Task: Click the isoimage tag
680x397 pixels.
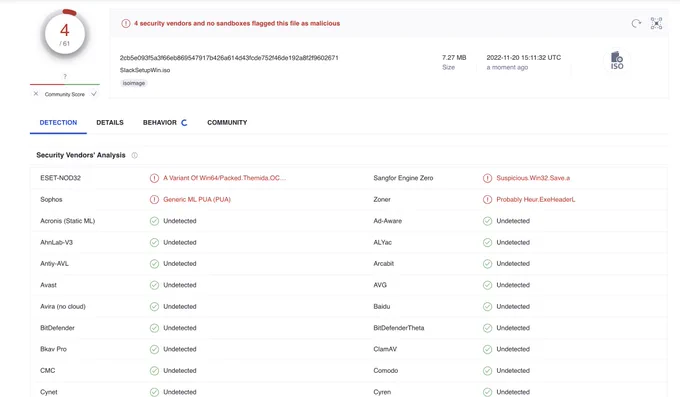Action: [134, 83]
